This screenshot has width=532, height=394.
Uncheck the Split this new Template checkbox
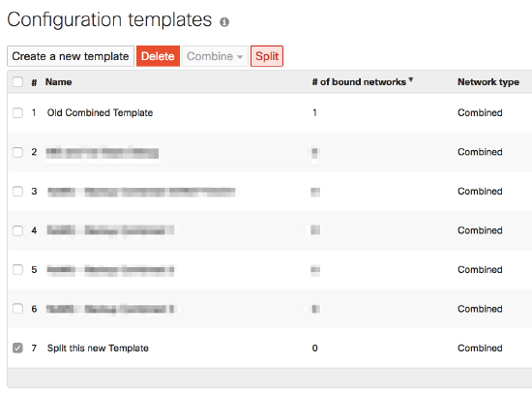(x=17, y=349)
